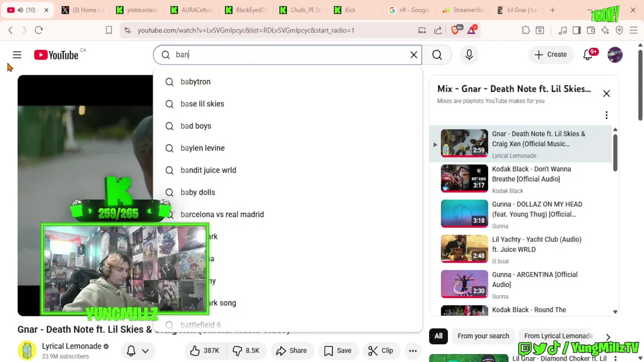
Task: Select barcelona vs real madrid suggestion
Action: [287, 214]
